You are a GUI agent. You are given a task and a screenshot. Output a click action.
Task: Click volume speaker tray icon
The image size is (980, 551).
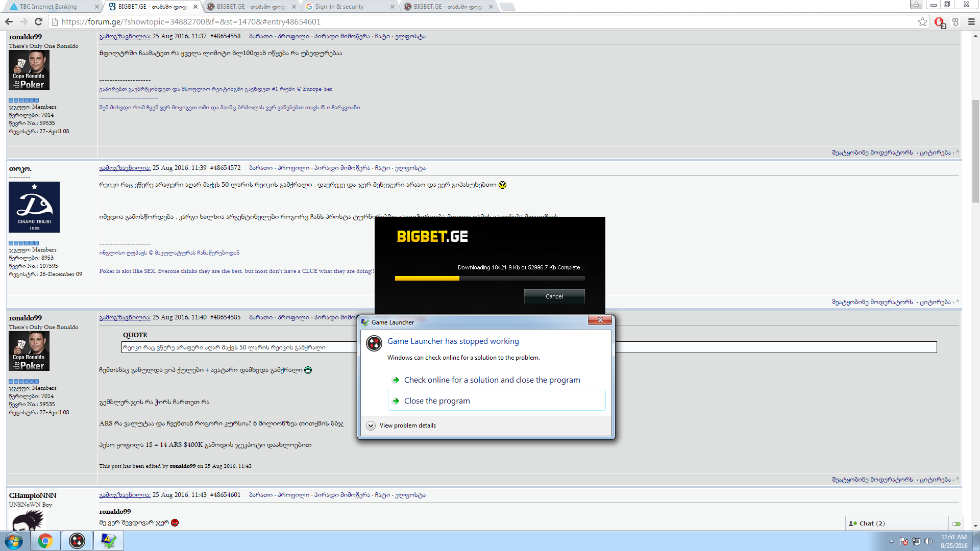click(x=928, y=541)
